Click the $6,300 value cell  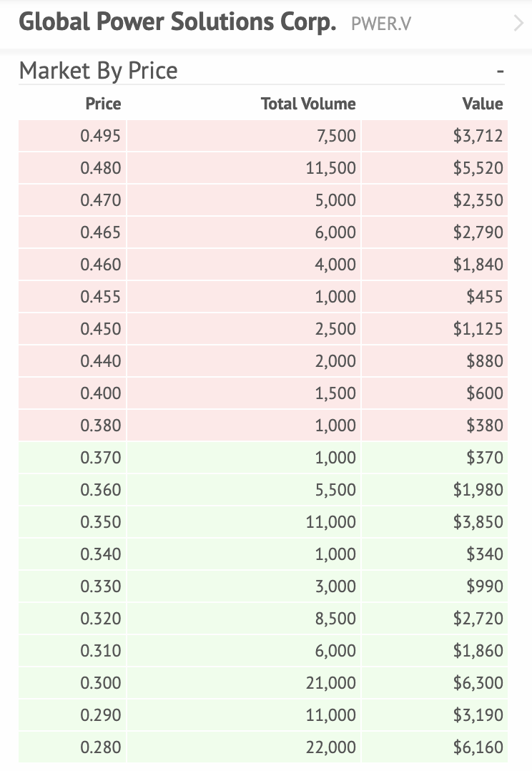[x=478, y=683]
